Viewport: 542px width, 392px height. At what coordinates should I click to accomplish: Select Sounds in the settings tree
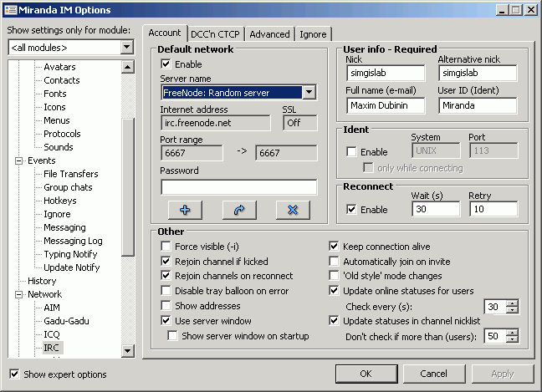click(58, 147)
